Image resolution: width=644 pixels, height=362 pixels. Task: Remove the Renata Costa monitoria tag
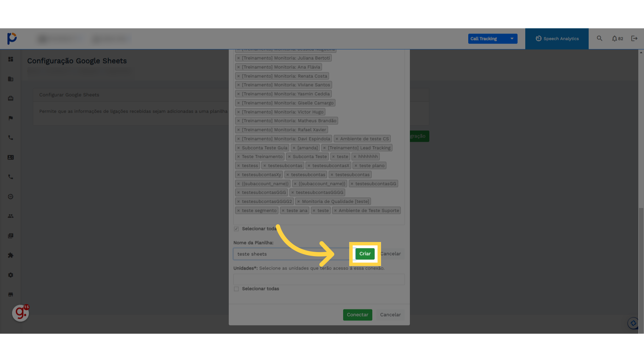point(238,76)
